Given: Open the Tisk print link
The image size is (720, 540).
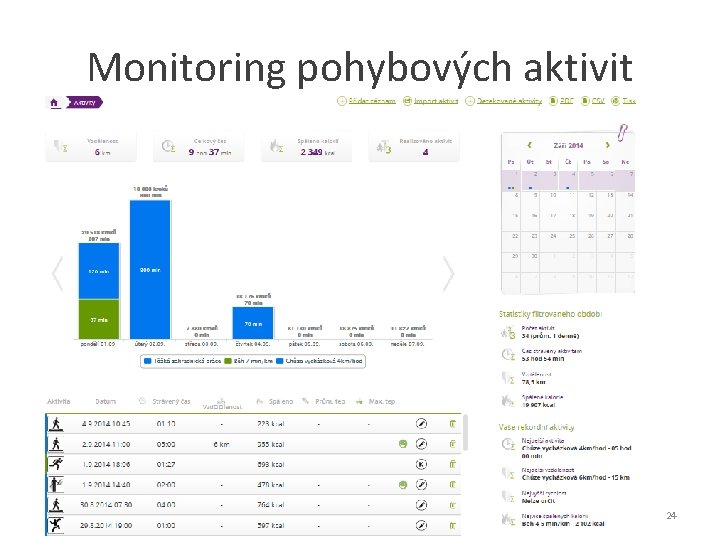Looking at the screenshot, I should [x=629, y=101].
